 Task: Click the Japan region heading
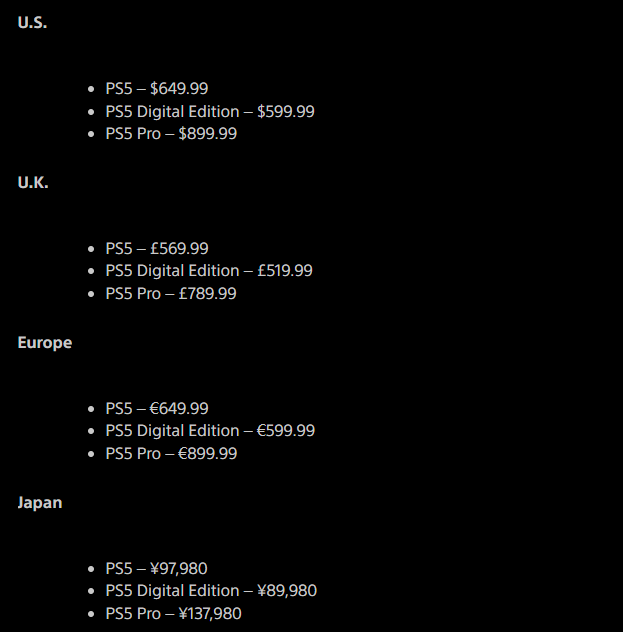point(40,503)
